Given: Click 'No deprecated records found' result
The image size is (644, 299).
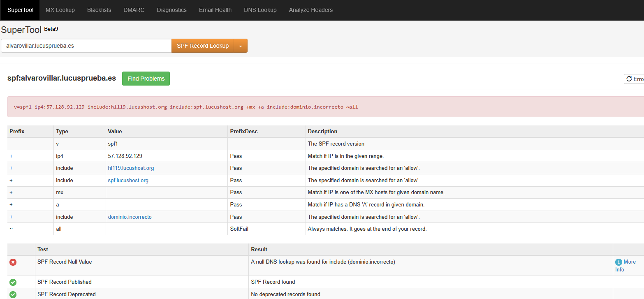Looking at the screenshot, I should pyautogui.click(x=286, y=294).
